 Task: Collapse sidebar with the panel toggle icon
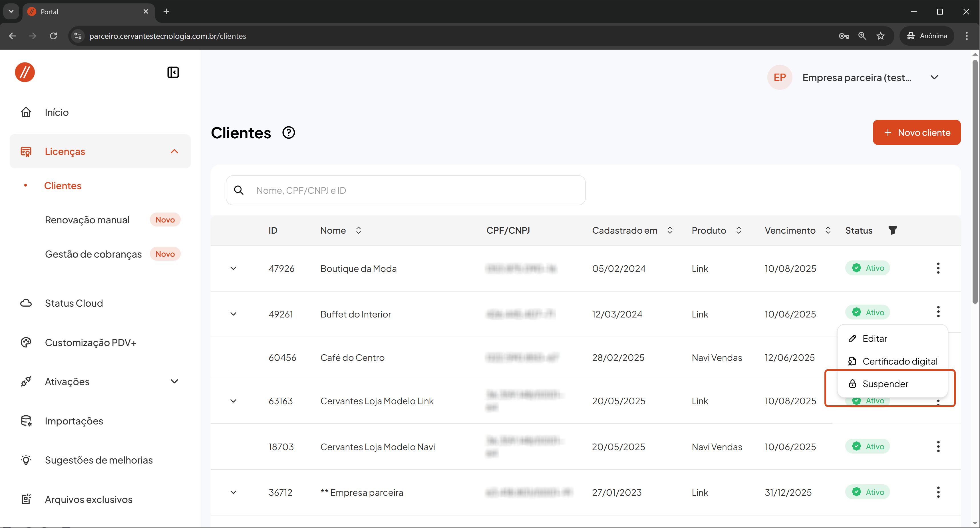[173, 72]
